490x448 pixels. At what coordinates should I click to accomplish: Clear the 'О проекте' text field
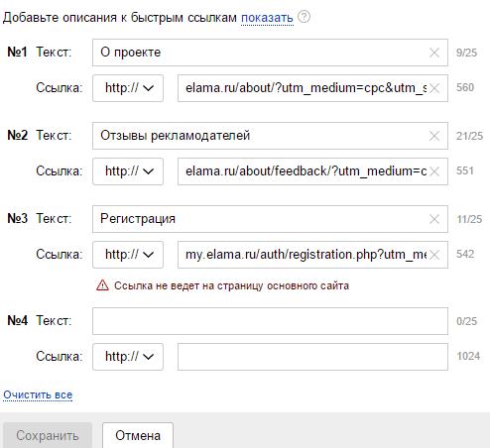tap(434, 53)
